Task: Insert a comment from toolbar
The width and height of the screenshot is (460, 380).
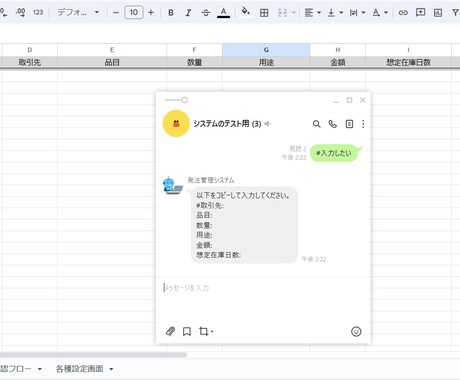Action: coord(420,13)
